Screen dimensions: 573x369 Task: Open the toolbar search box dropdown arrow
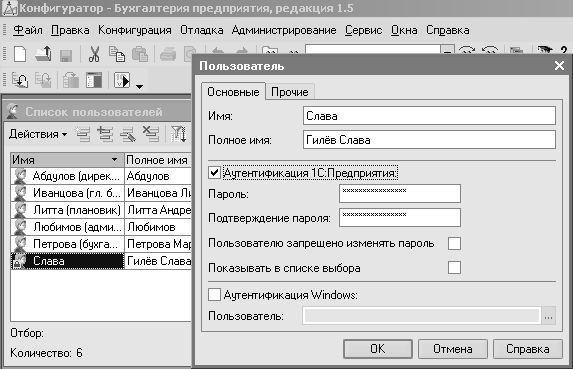tap(447, 50)
